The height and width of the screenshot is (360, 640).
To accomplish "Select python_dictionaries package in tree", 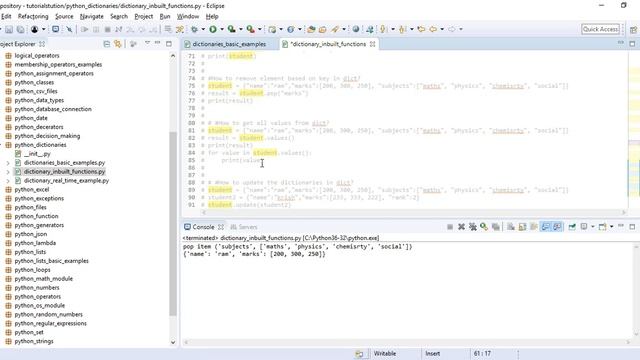I will click(40, 145).
